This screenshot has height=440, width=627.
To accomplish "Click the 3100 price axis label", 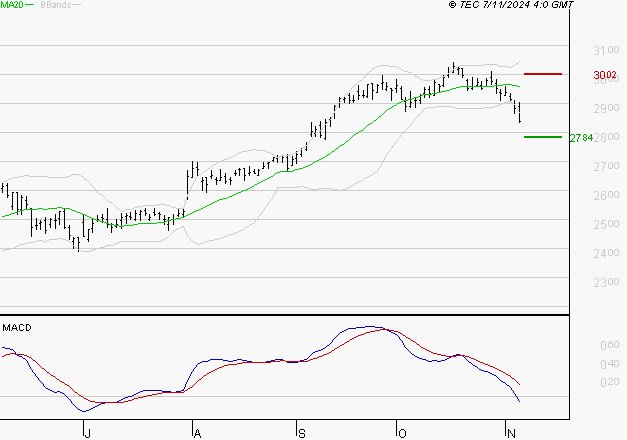I will [x=606, y=50].
